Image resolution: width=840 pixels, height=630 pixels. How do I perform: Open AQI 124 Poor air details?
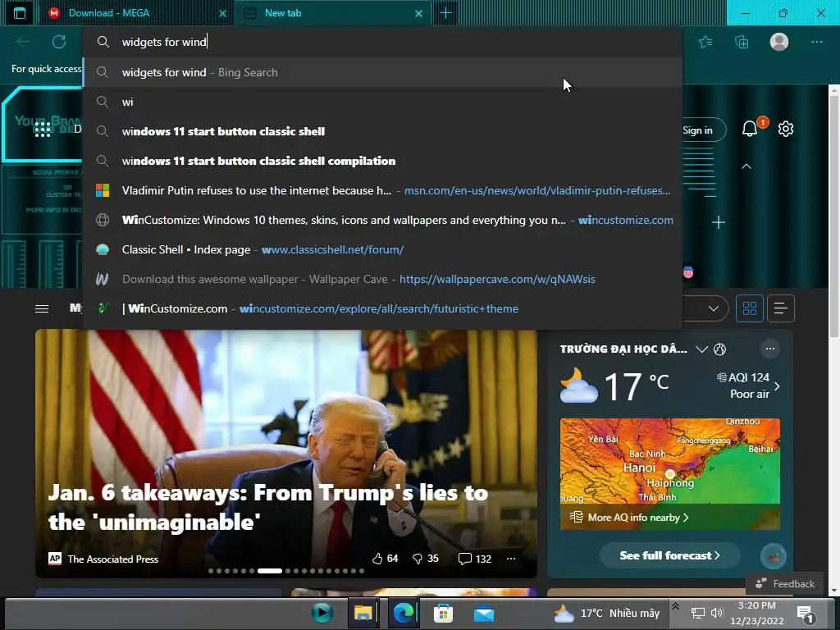(748, 386)
